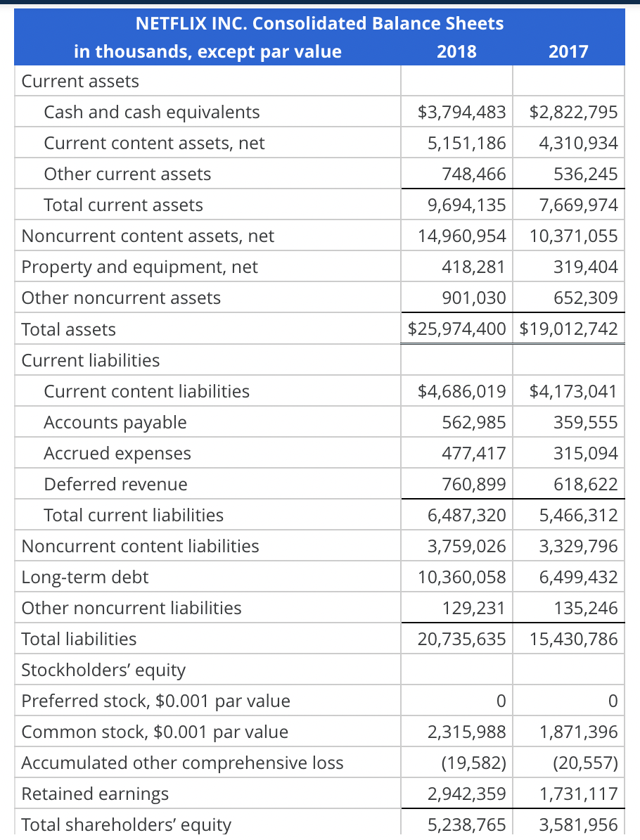Click the Long-term debt row label
Image resolution: width=640 pixels, height=840 pixels.
tap(85, 577)
